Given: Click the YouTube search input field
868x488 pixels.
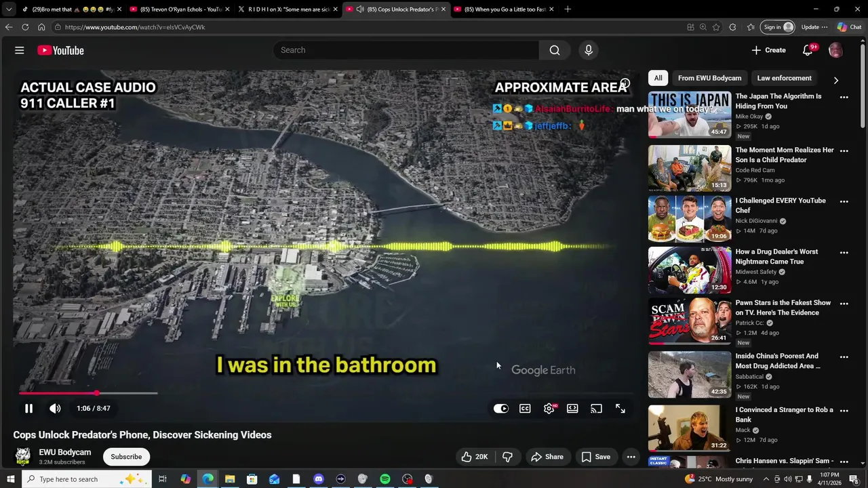Looking at the screenshot, I should click(407, 50).
